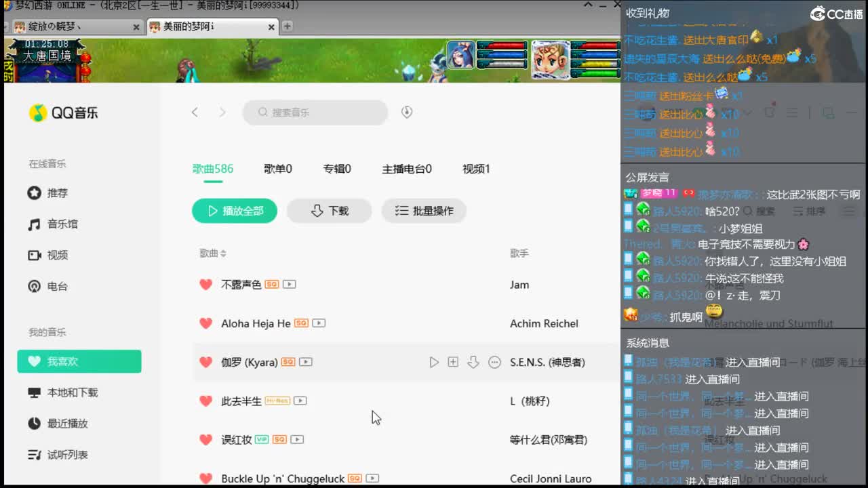Open artist Jam

coord(519,285)
